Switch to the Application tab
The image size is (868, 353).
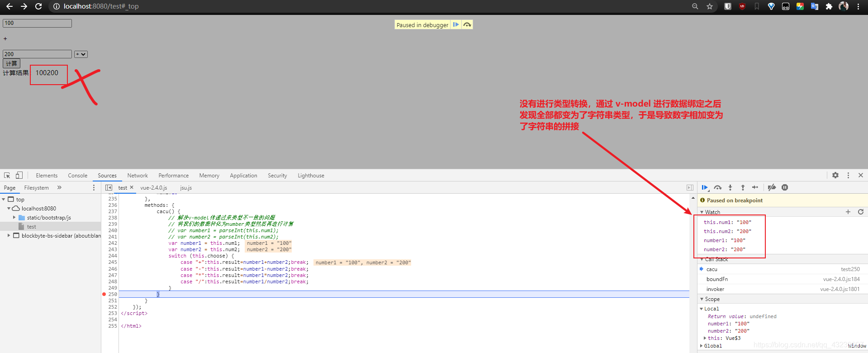[x=243, y=176]
